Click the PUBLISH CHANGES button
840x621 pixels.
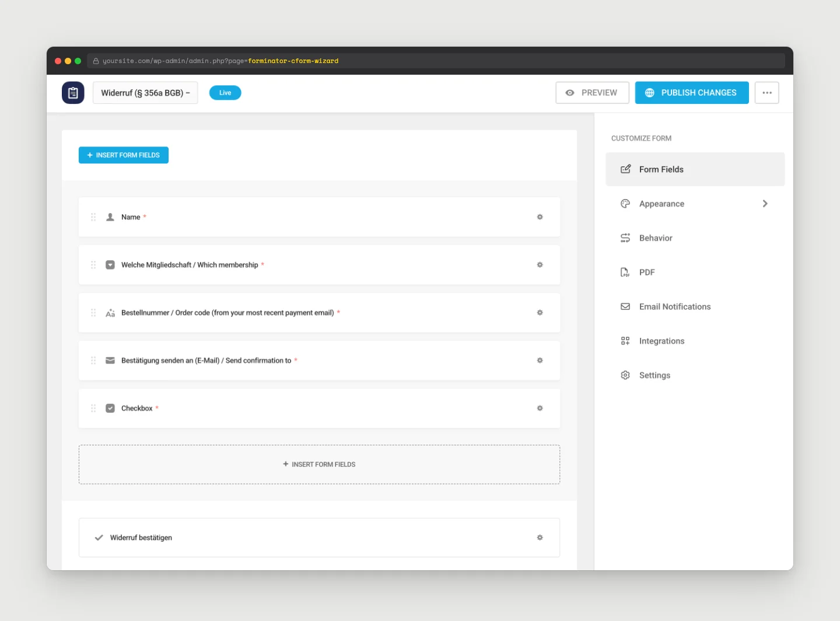click(x=692, y=93)
